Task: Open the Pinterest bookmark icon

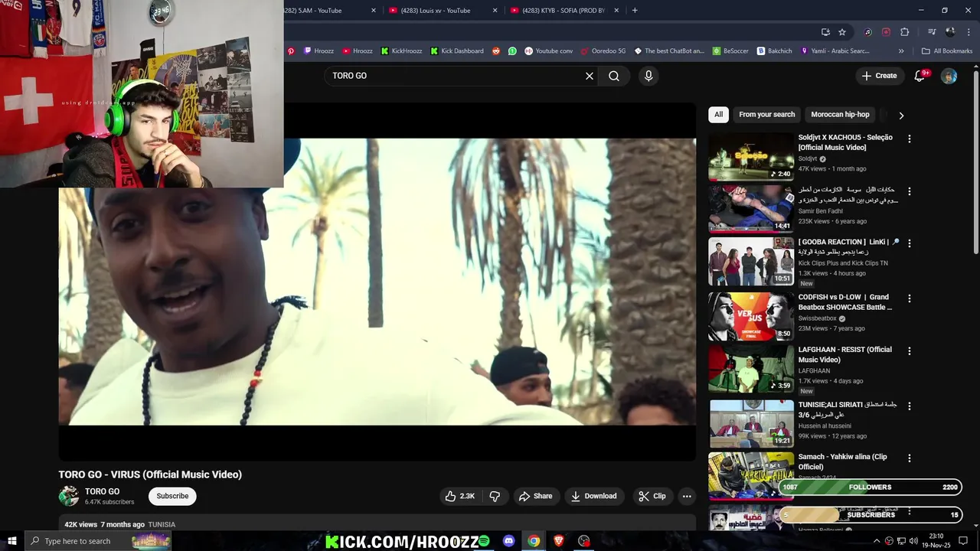Action: click(291, 51)
